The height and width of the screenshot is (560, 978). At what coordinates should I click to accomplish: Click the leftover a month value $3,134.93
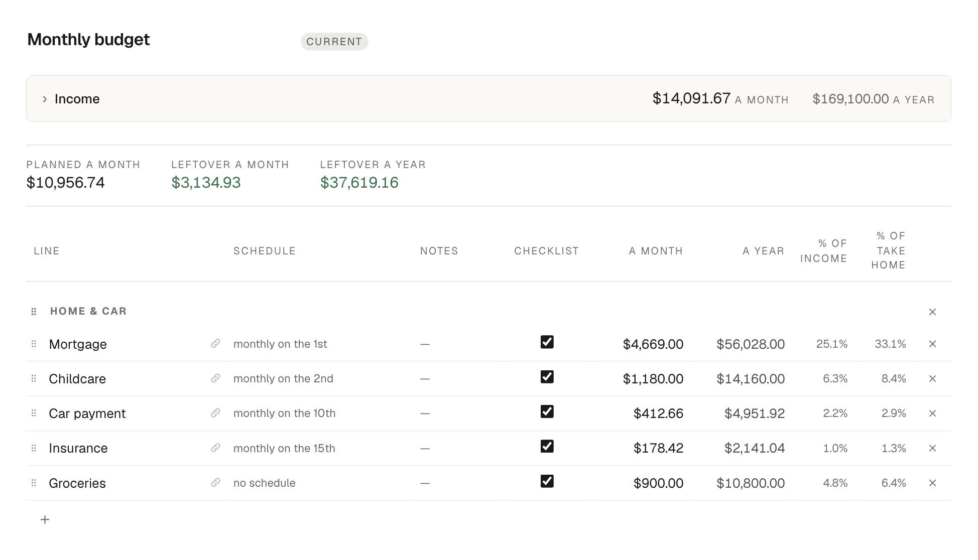206,182
